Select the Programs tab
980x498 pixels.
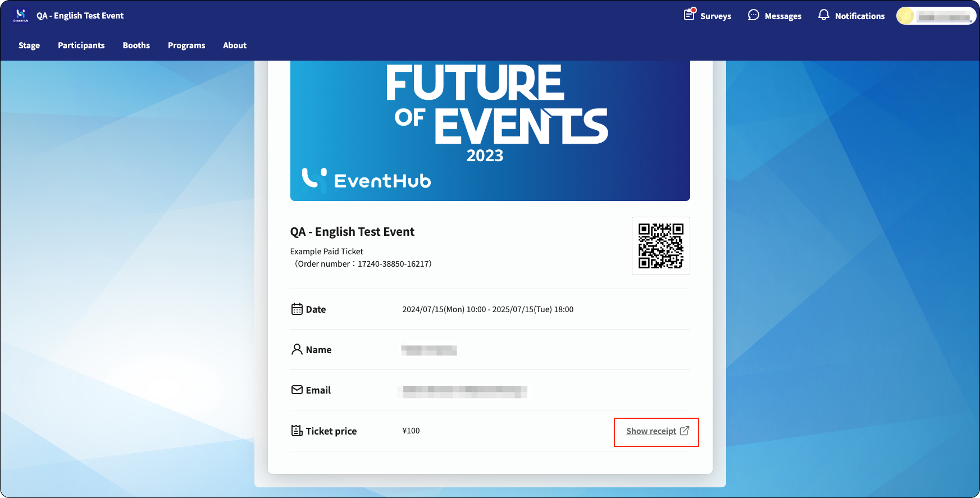186,45
